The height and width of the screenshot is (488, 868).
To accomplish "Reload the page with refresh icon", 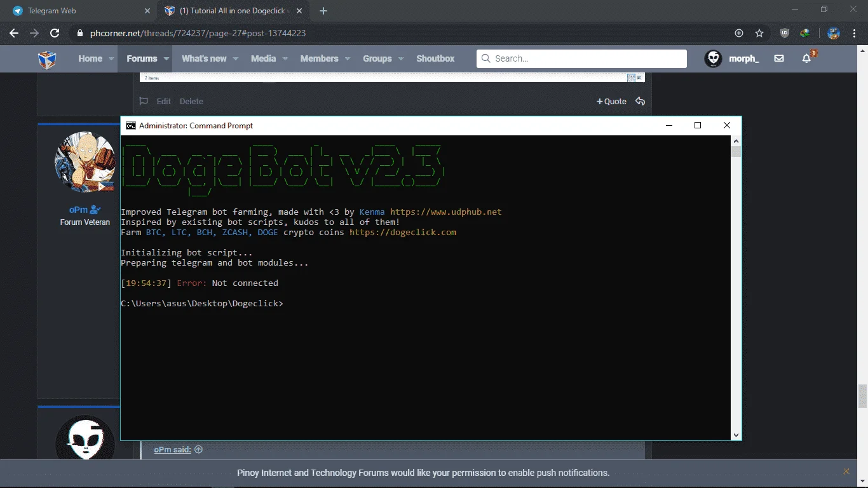I will click(55, 33).
